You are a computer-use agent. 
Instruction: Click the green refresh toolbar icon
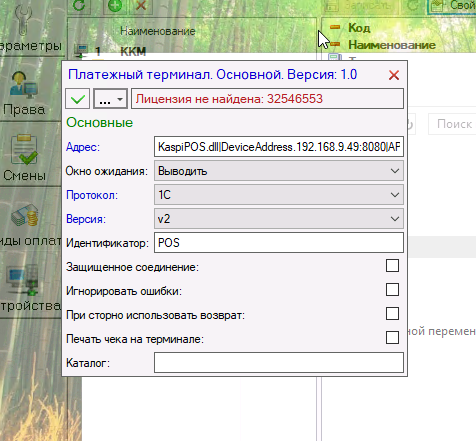[x=79, y=6]
